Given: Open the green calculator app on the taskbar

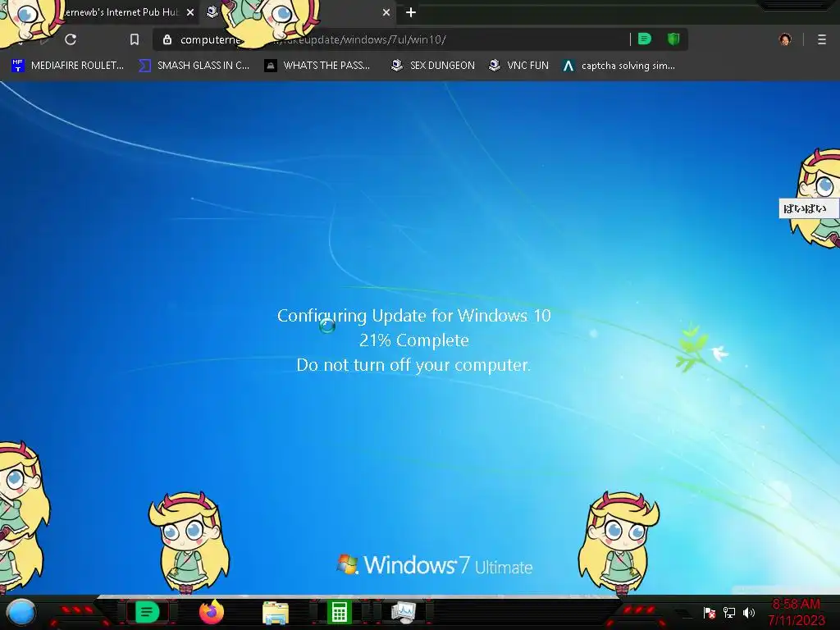Looking at the screenshot, I should click(x=339, y=612).
